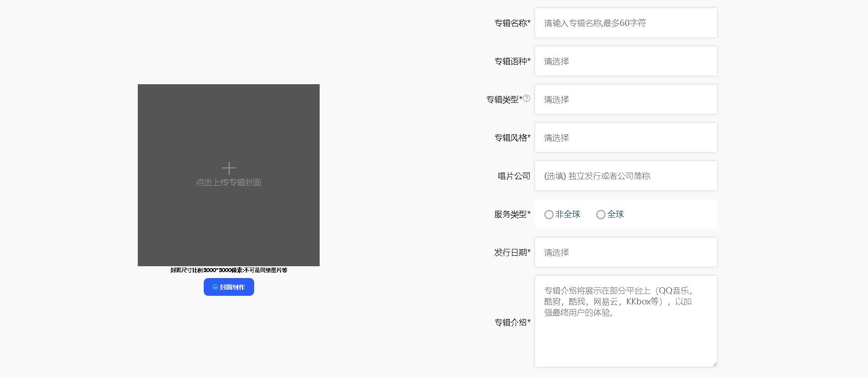The height and width of the screenshot is (385, 868).
Task: Focus the 专辑名称 input field
Action: [x=626, y=23]
